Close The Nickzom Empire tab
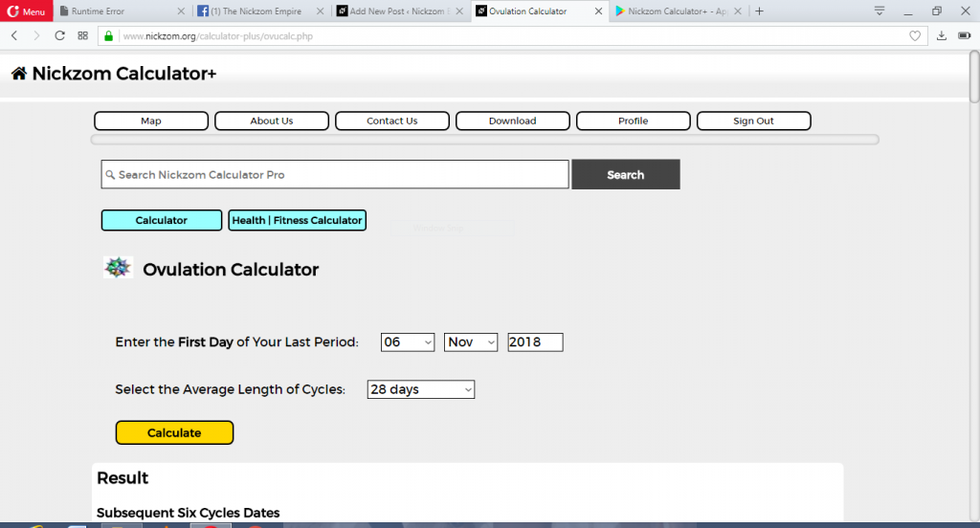The width and height of the screenshot is (980, 528). click(x=320, y=11)
